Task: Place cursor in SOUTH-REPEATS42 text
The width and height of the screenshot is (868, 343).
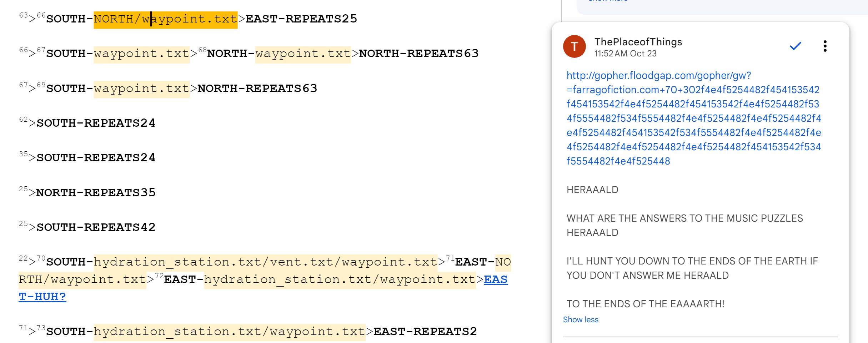Action: (x=96, y=227)
